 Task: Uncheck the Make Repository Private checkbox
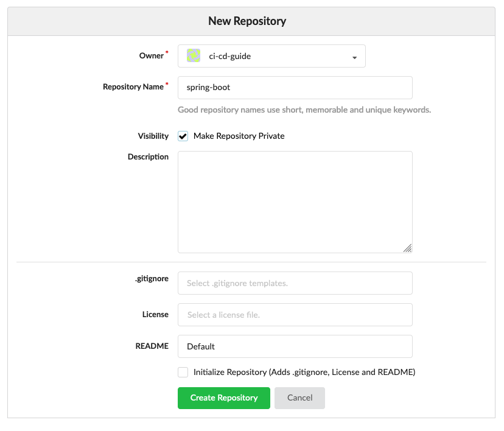(183, 136)
